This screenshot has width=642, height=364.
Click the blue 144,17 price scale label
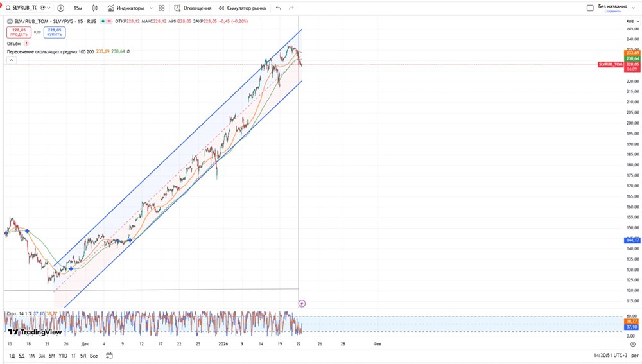(632, 240)
